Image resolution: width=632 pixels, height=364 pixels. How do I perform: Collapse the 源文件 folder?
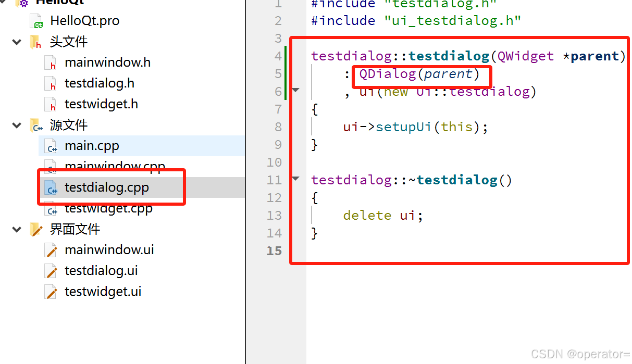17,125
